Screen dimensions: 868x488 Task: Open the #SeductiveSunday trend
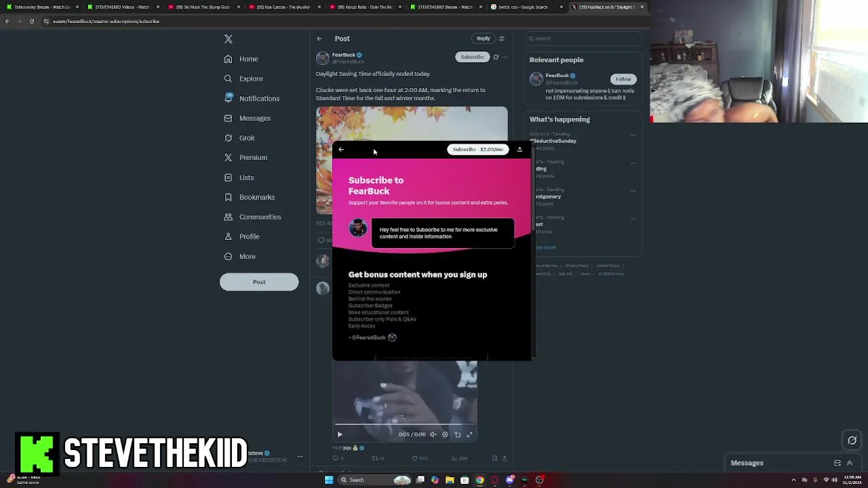tap(553, 141)
